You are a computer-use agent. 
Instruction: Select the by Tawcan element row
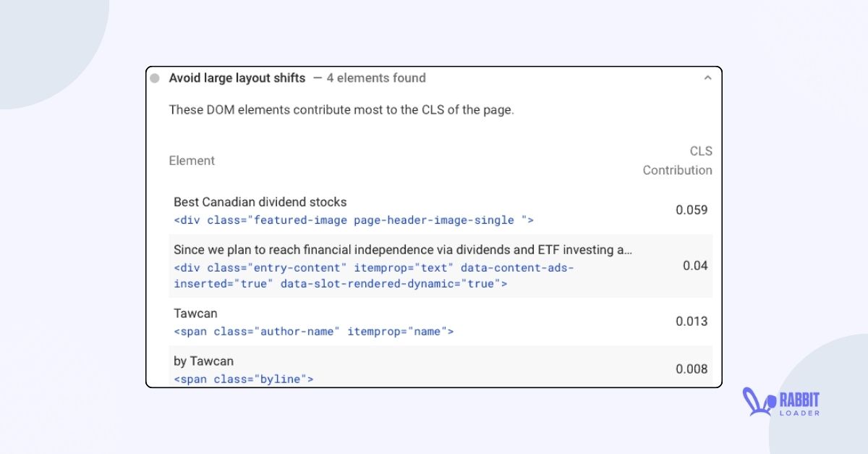[x=434, y=369]
